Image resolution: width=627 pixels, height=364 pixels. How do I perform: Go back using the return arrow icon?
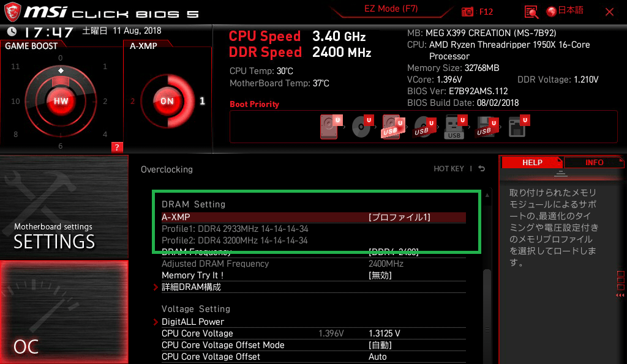click(x=482, y=169)
